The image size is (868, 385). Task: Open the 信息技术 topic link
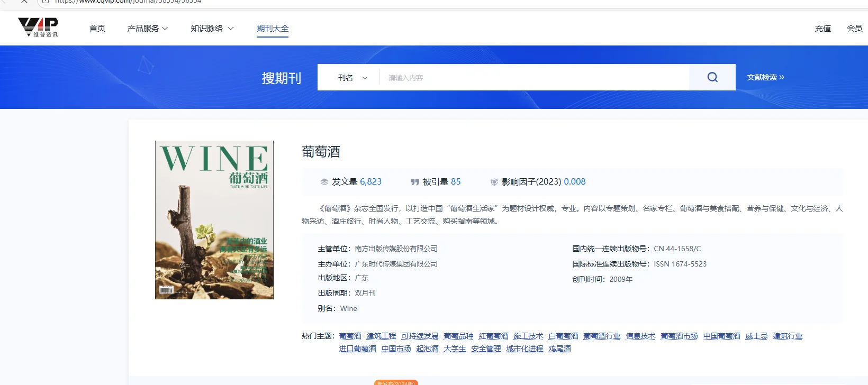tap(640, 336)
